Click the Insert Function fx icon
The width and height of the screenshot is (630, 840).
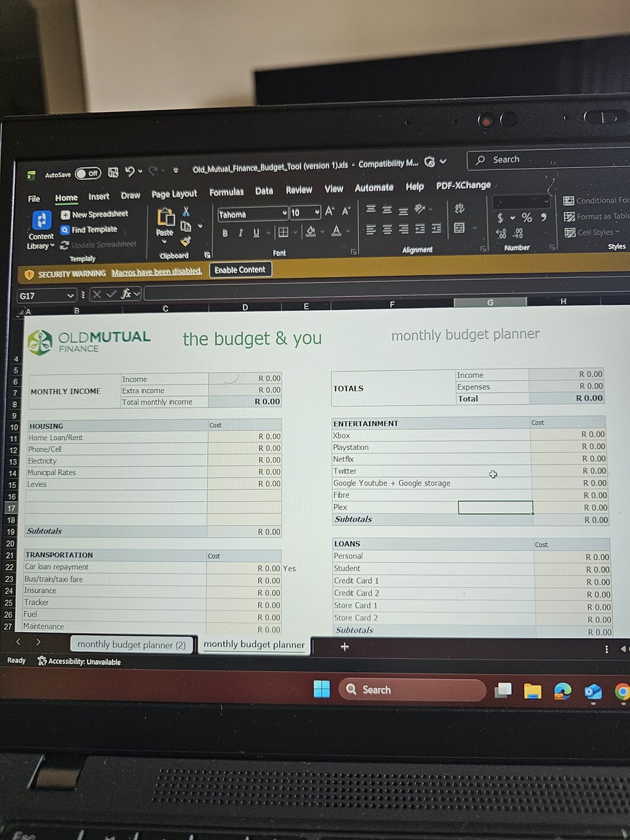pos(127,294)
